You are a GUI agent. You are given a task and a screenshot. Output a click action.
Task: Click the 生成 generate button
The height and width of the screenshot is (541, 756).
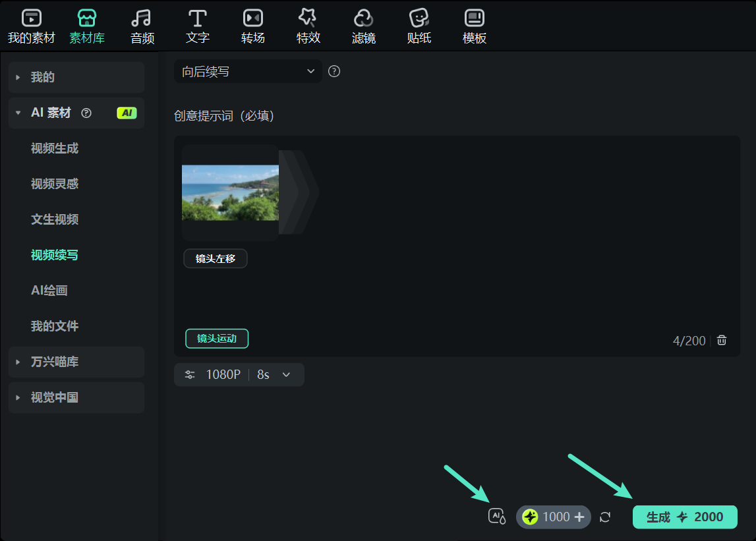(685, 517)
